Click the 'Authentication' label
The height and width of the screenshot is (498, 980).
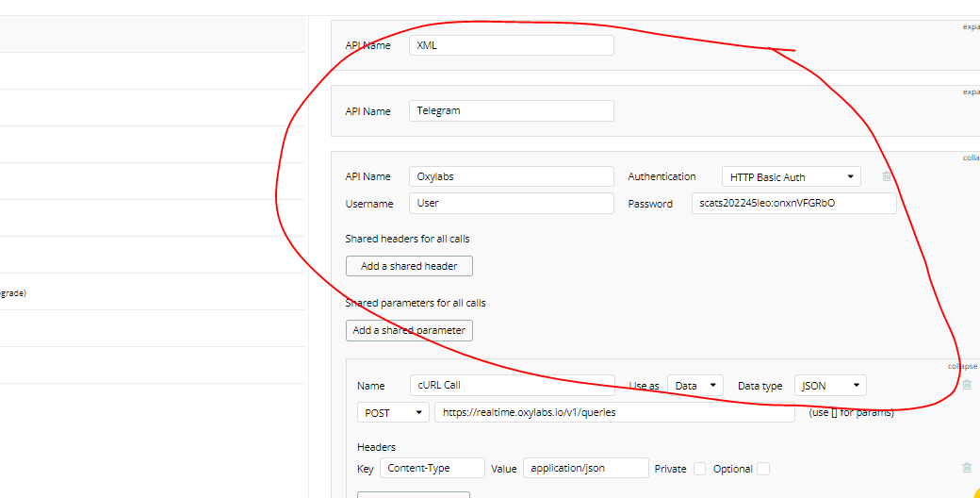click(x=661, y=176)
